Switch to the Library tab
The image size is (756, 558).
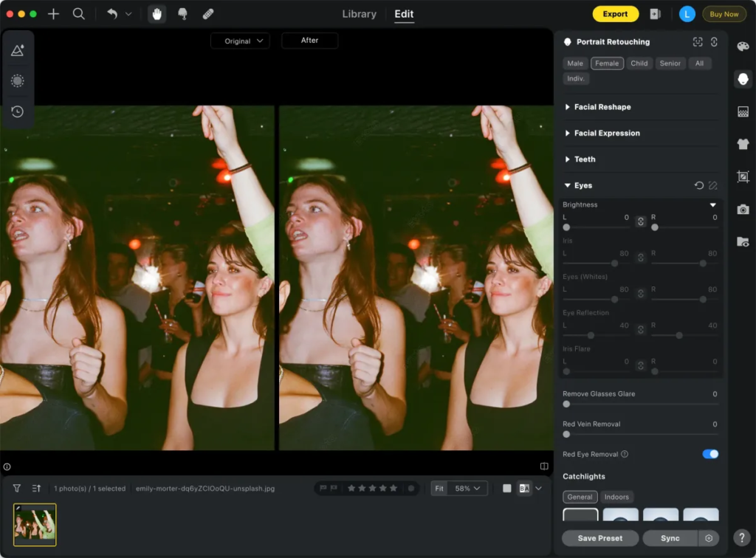(359, 14)
